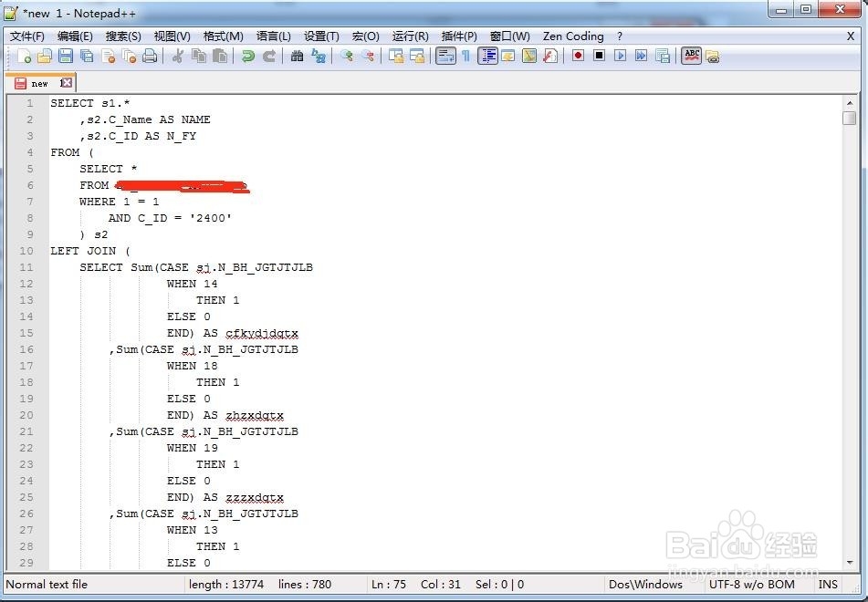Viewport: 868px width, 602px height.
Task: Select the 'new 1' document tab
Action: (39, 82)
